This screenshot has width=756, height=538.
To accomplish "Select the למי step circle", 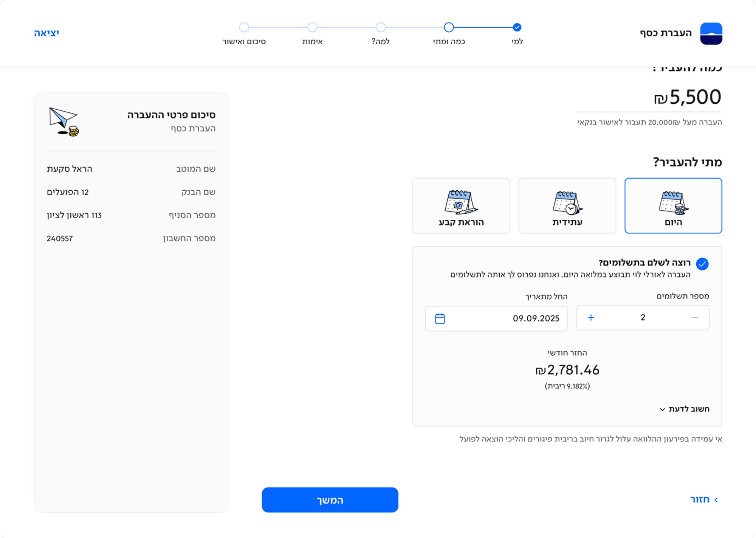I will 517,27.
